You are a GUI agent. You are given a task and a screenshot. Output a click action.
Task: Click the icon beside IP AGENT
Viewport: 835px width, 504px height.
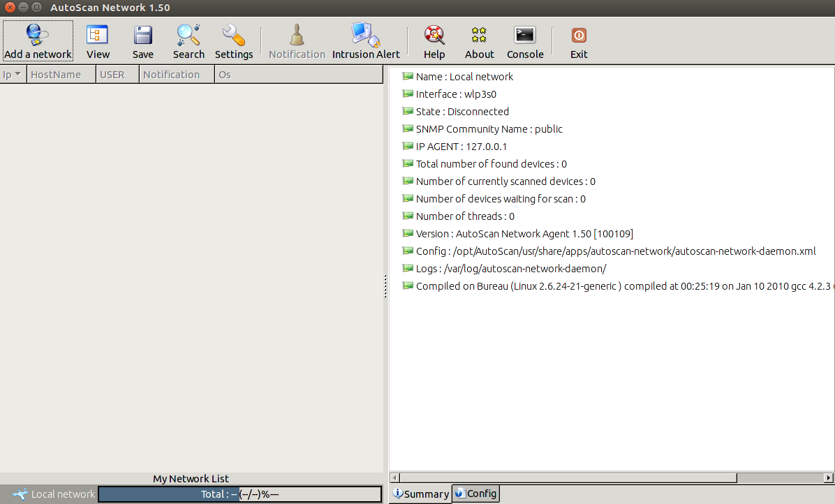point(408,146)
